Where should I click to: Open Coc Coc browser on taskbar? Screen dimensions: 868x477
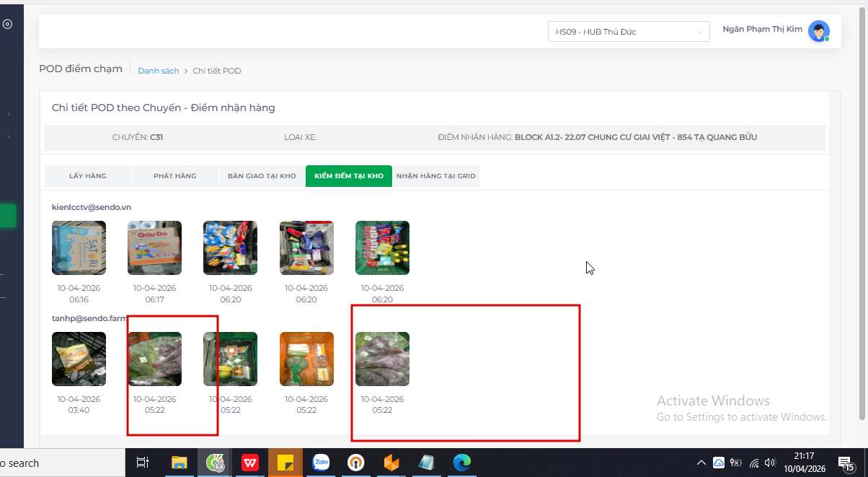pyautogui.click(x=215, y=463)
